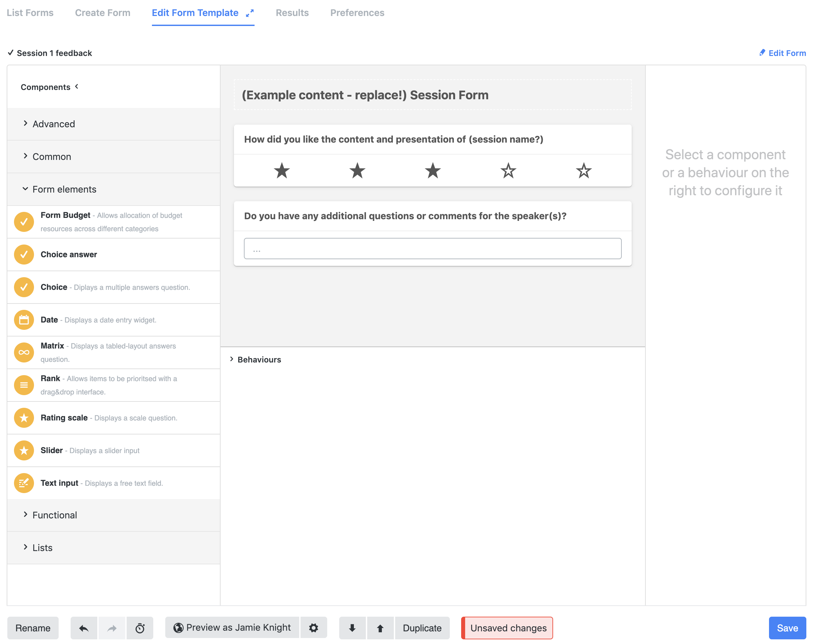This screenshot has height=644, width=813.
Task: Click the undo arrow icon
Action: tap(84, 628)
